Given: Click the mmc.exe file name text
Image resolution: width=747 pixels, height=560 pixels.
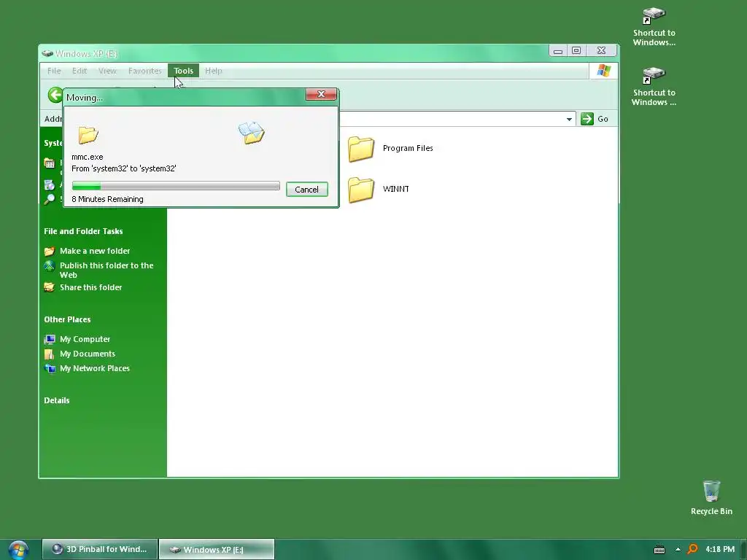Looking at the screenshot, I should tap(88, 157).
